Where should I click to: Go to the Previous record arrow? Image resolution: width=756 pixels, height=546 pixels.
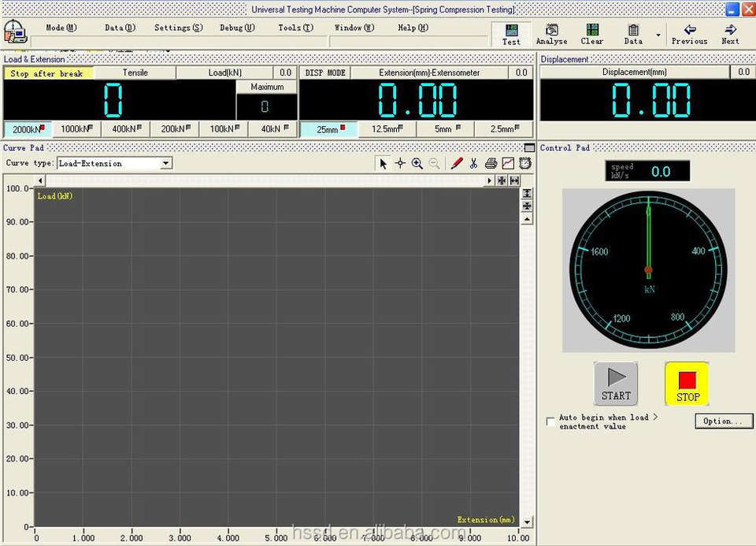689,34
